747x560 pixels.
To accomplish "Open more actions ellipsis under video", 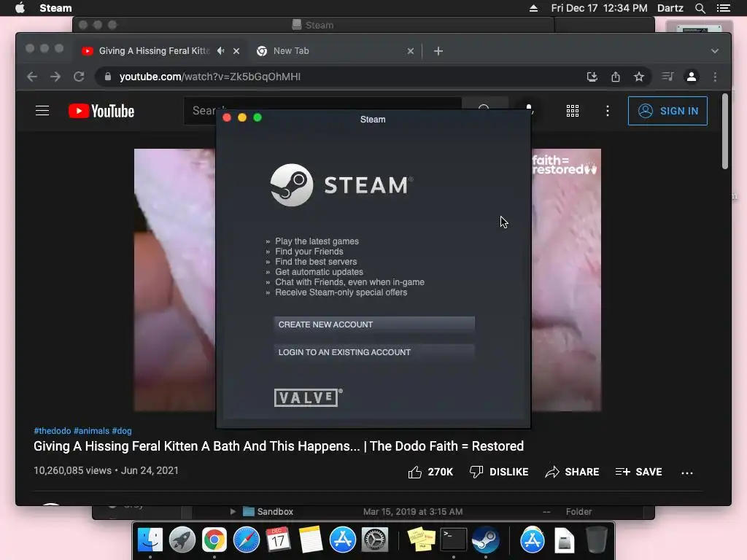I will click(687, 472).
